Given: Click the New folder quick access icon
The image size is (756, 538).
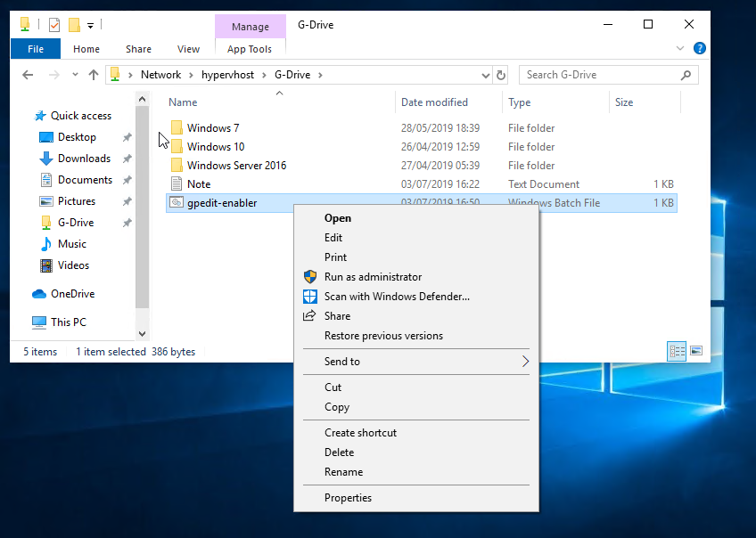Looking at the screenshot, I should (x=74, y=25).
